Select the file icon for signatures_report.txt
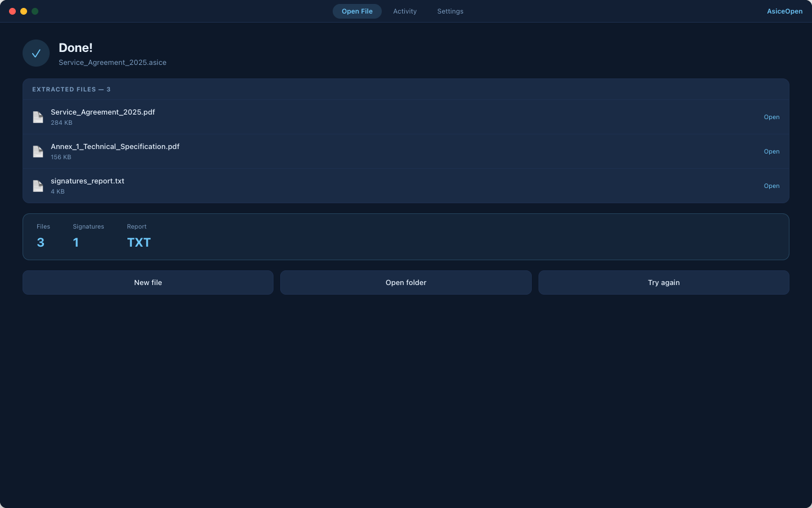The width and height of the screenshot is (812, 508). 38,186
